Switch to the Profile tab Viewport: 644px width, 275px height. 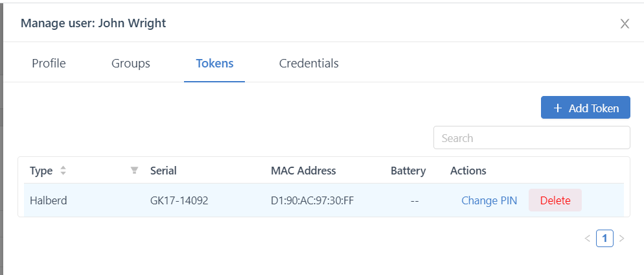tap(49, 64)
